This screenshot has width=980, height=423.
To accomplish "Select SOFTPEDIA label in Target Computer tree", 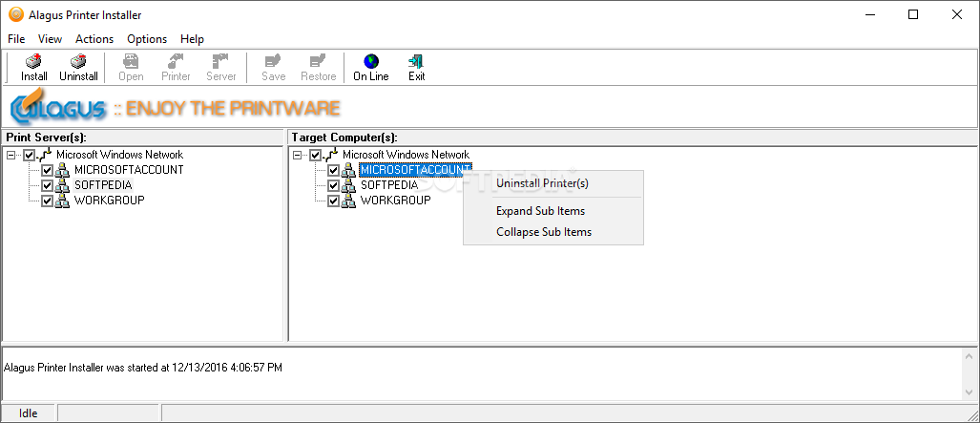I will tap(388, 185).
